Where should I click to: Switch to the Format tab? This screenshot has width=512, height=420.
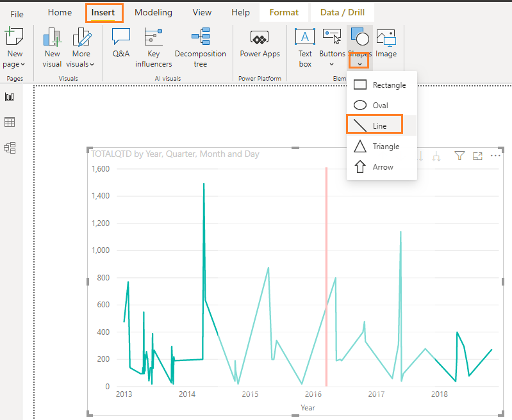click(284, 12)
